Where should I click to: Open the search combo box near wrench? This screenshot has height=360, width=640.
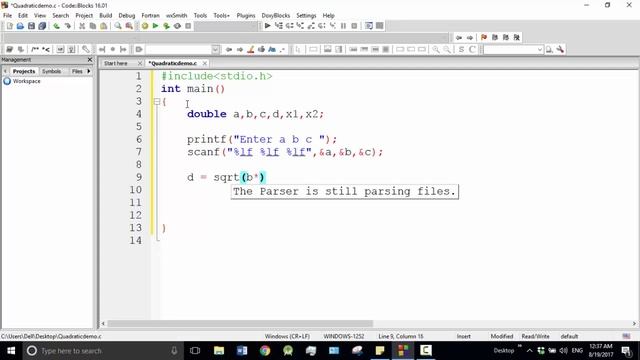[x=513, y=49]
